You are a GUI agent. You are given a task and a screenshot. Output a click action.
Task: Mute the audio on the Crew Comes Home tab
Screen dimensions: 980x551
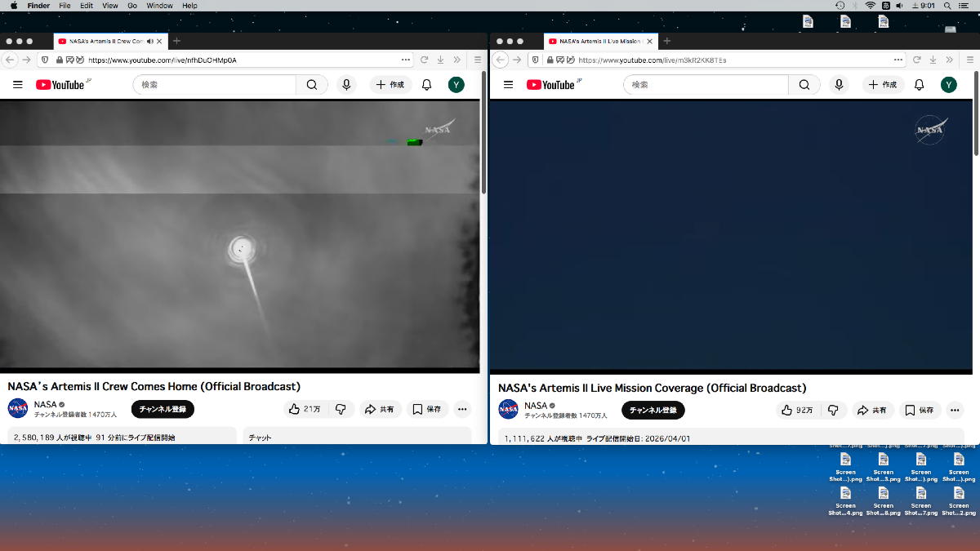tap(149, 41)
